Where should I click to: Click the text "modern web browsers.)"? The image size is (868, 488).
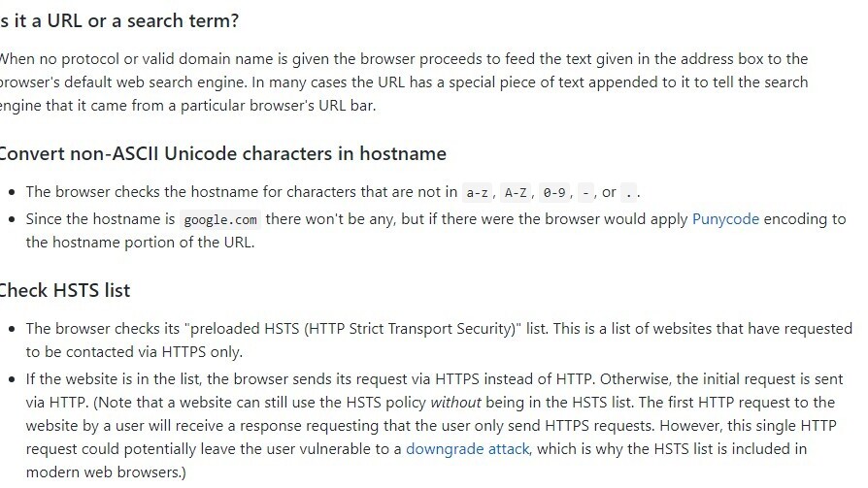click(106, 472)
